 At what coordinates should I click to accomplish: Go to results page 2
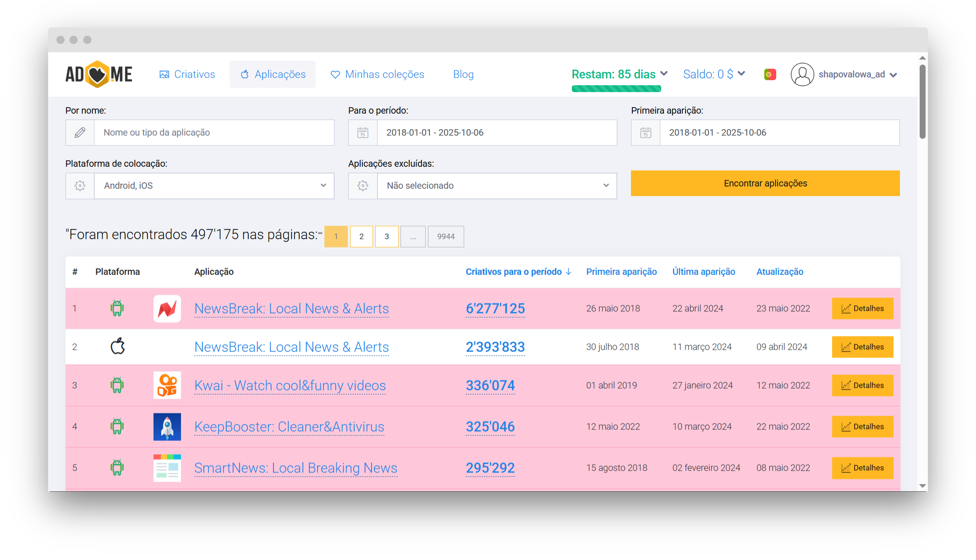pyautogui.click(x=362, y=236)
